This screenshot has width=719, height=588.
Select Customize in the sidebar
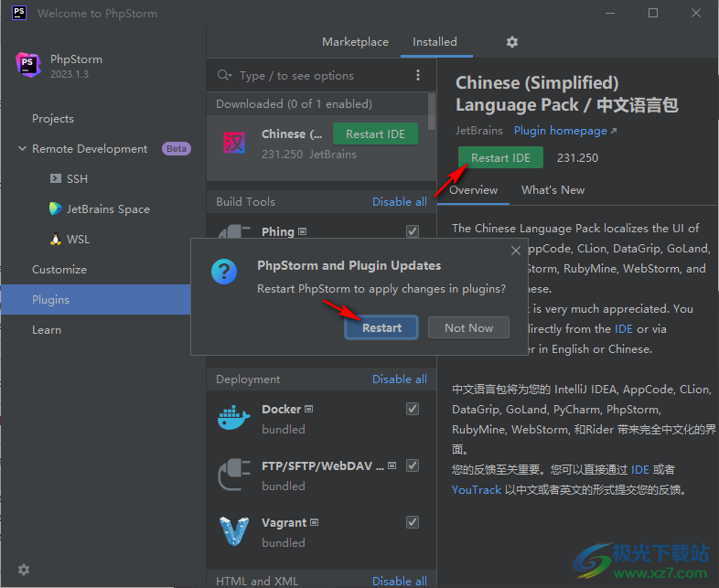tap(59, 270)
